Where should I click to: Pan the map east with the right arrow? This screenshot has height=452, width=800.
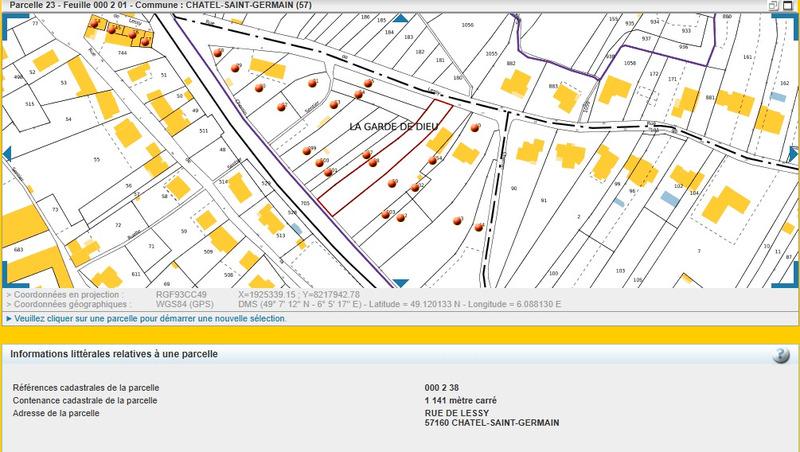coord(793,154)
